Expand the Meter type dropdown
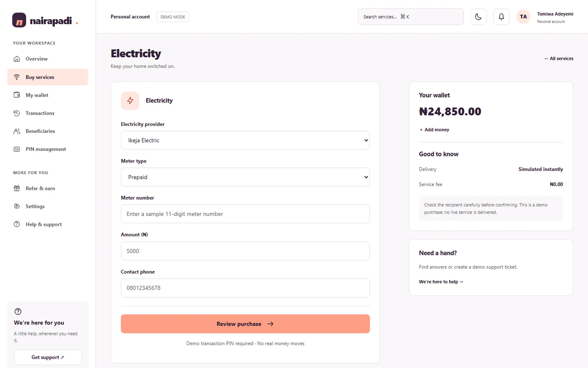Screen dimensions: 588x368 [x=245, y=177]
